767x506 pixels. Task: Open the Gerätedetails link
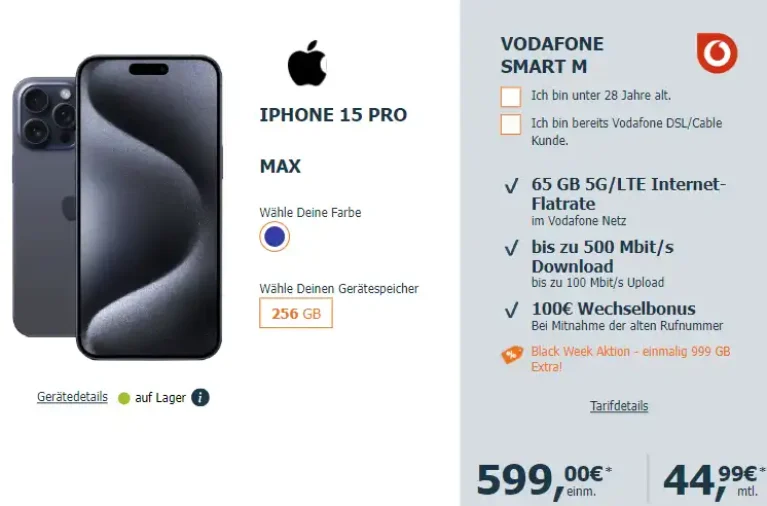tap(72, 397)
